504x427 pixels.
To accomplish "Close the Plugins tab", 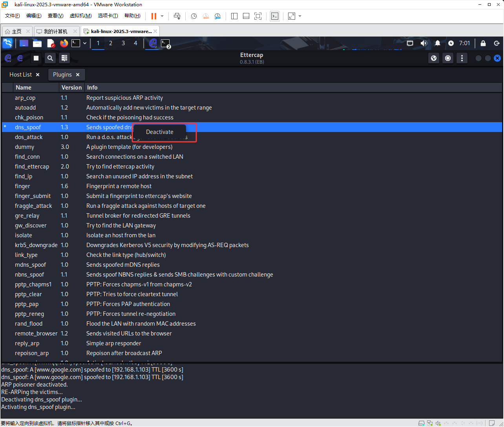I will tap(78, 75).
